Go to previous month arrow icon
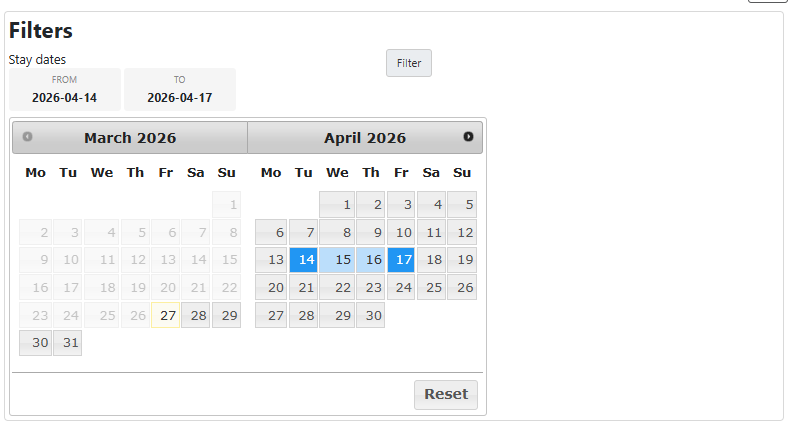The width and height of the screenshot is (790, 425). pyautogui.click(x=27, y=137)
